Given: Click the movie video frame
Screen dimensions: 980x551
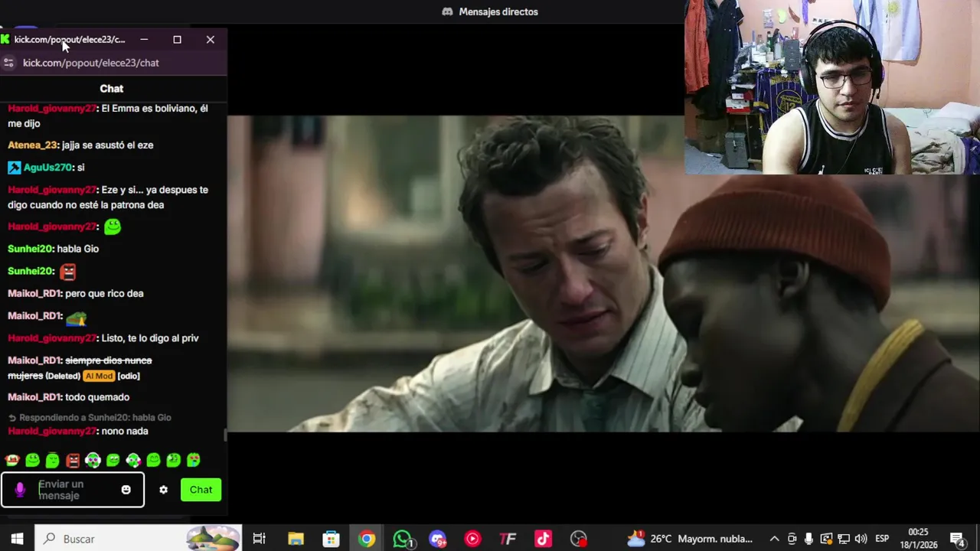Looking at the screenshot, I should click(603, 274).
